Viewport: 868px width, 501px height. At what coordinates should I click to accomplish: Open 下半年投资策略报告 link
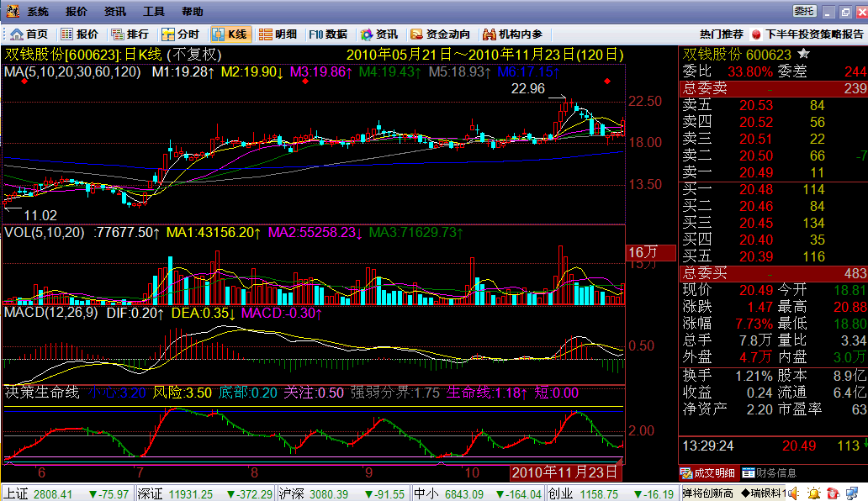814,34
